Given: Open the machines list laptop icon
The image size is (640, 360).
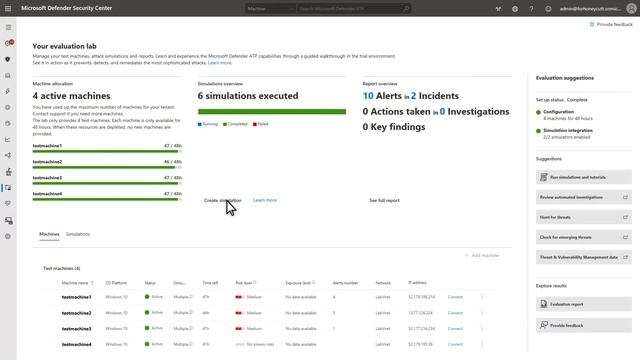Looking at the screenshot, I should pos(8,76).
